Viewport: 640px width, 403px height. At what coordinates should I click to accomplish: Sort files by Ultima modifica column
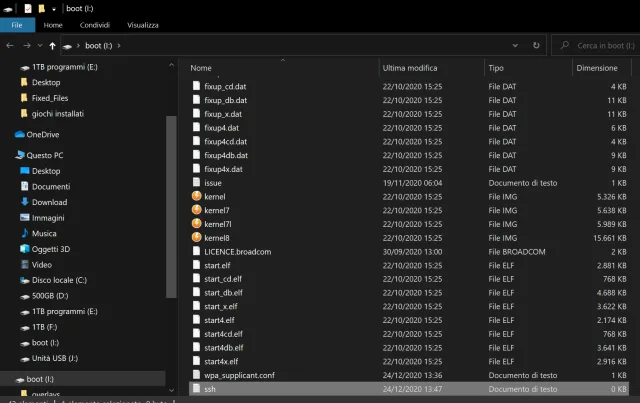coord(409,68)
